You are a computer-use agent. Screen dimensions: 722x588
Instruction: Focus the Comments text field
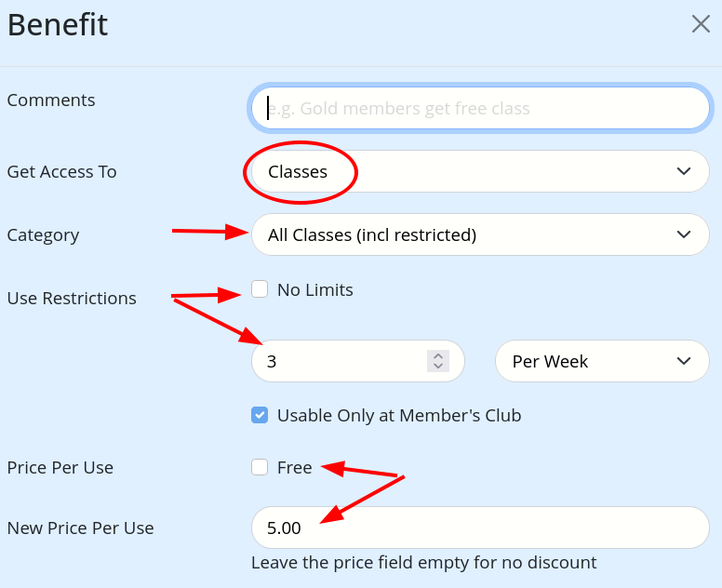480,109
